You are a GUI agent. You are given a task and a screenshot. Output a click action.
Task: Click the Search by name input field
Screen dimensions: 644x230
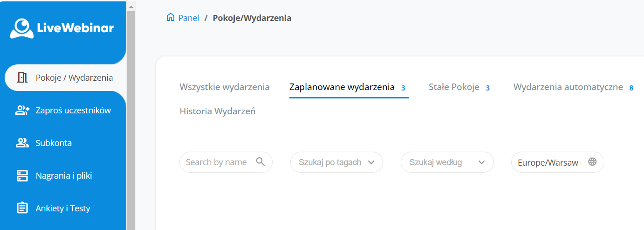(216, 162)
